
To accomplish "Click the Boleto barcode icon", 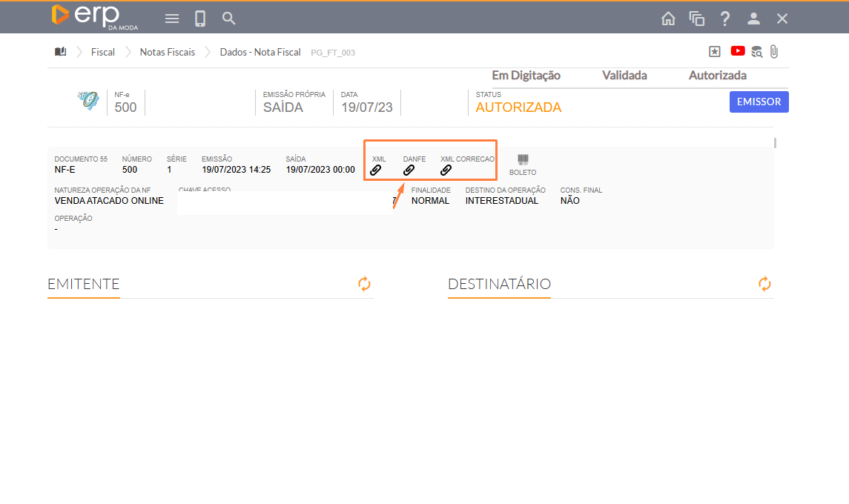I will click(523, 161).
